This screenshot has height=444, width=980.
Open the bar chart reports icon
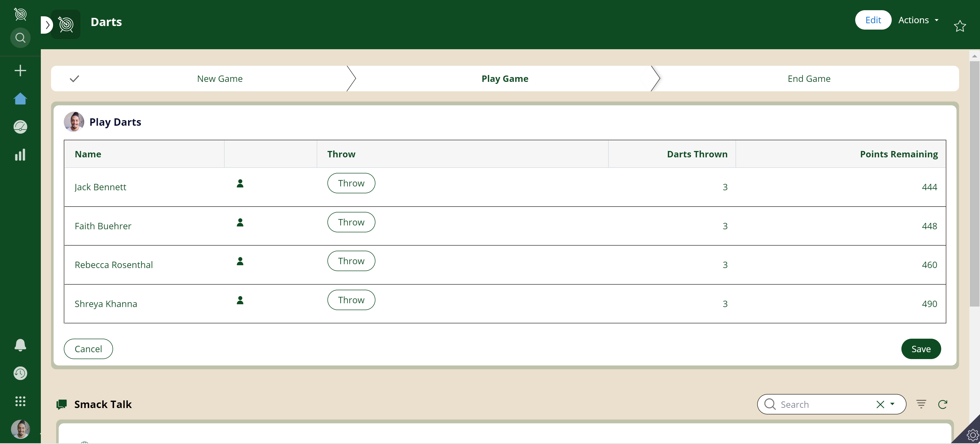[x=20, y=155]
